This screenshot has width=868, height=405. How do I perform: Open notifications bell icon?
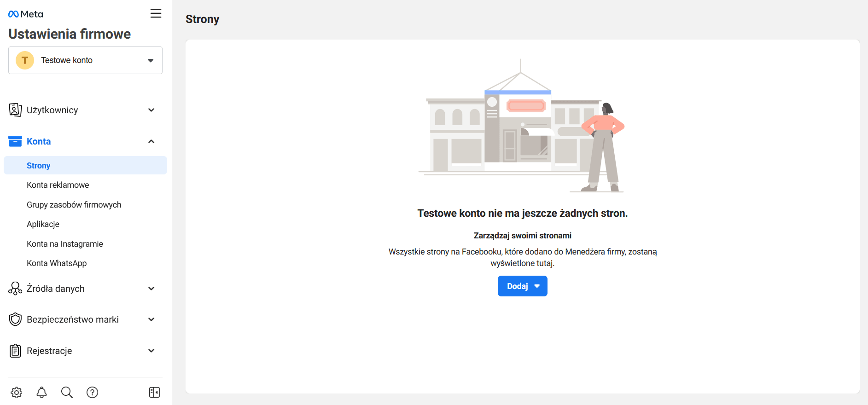[42, 392]
